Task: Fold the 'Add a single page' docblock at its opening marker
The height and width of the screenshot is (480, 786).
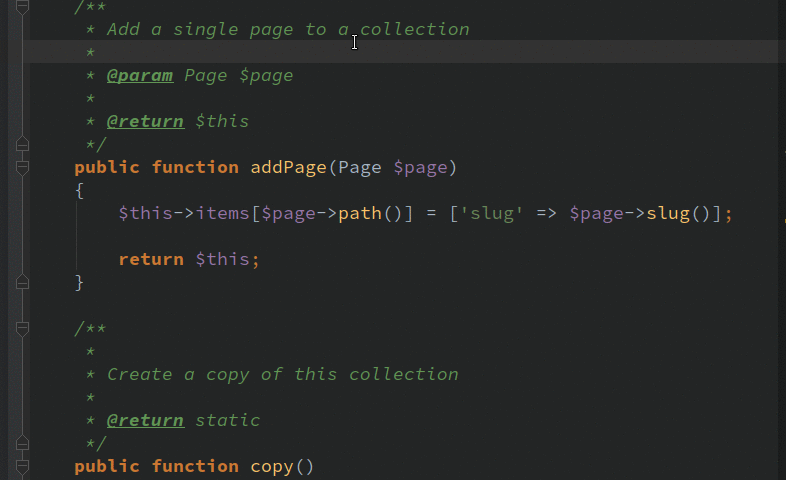Action: (x=22, y=7)
